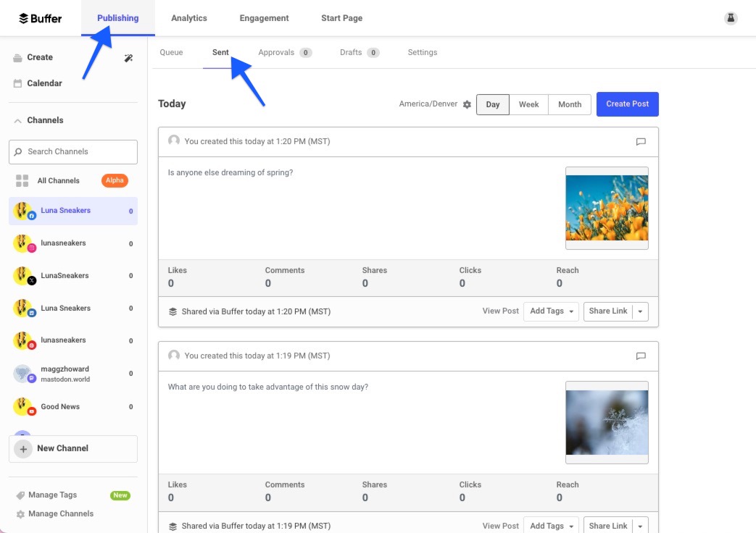Screen dimensions: 756x533
Task: Switch the calendar view to Month
Action: coord(570,104)
